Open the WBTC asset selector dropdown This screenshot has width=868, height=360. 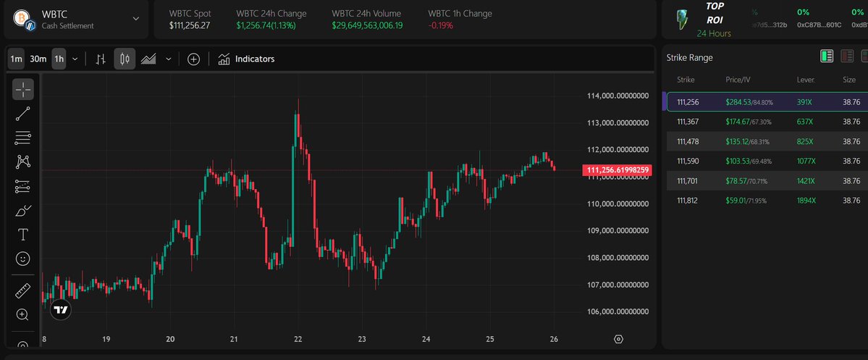point(135,19)
